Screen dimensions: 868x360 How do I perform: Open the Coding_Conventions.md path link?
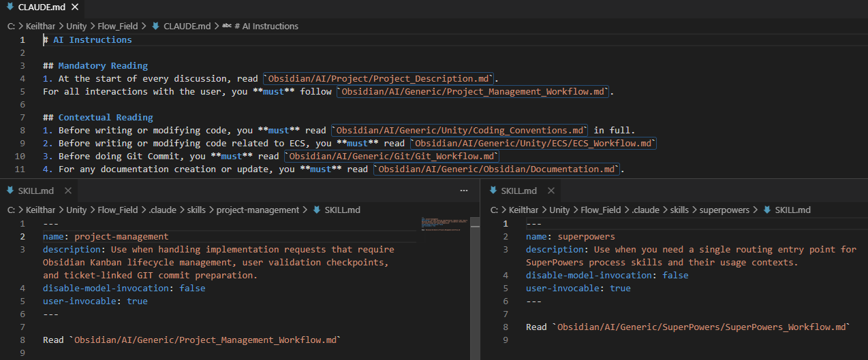point(460,130)
